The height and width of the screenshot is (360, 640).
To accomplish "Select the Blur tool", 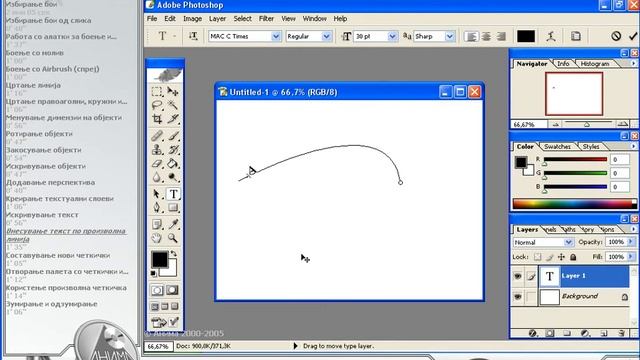I will pos(157,177).
